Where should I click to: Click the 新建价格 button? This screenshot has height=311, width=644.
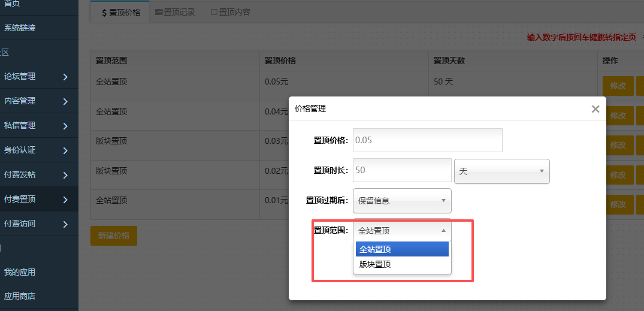pyautogui.click(x=114, y=235)
